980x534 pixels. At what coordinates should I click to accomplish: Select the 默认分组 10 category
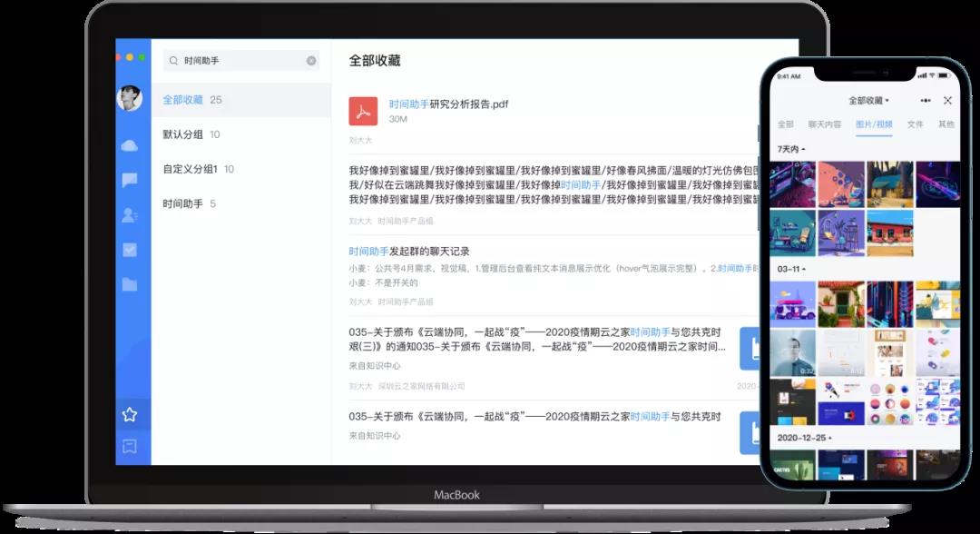241,134
